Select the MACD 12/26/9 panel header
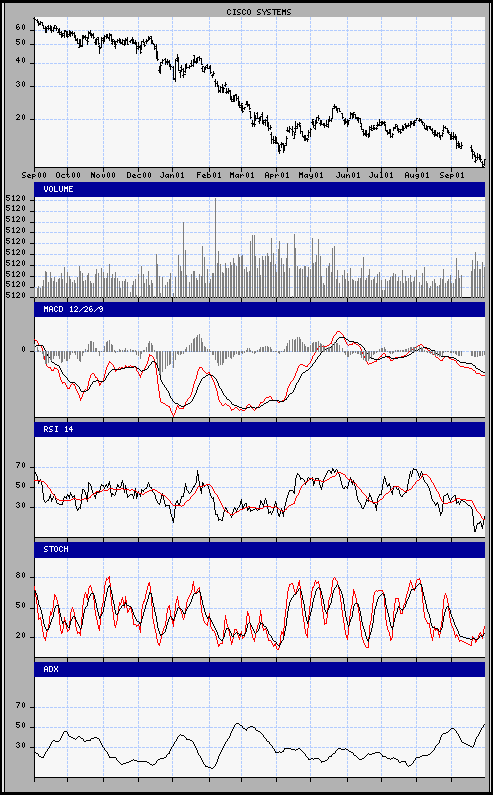This screenshot has height=795, width=493. 260,309
